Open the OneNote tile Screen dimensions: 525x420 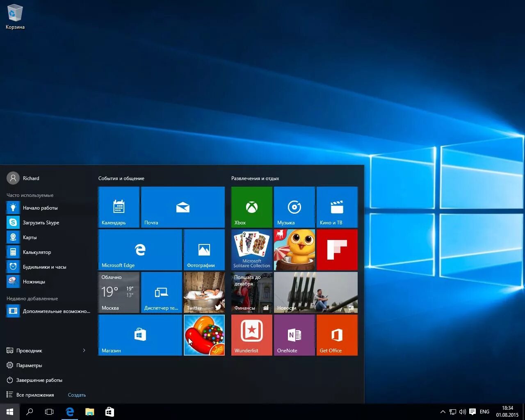tap(294, 335)
